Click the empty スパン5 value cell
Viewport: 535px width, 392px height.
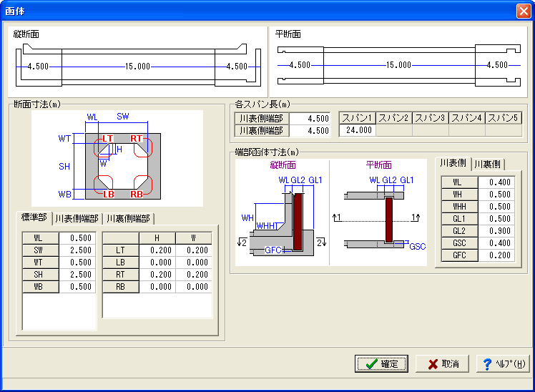click(x=504, y=130)
